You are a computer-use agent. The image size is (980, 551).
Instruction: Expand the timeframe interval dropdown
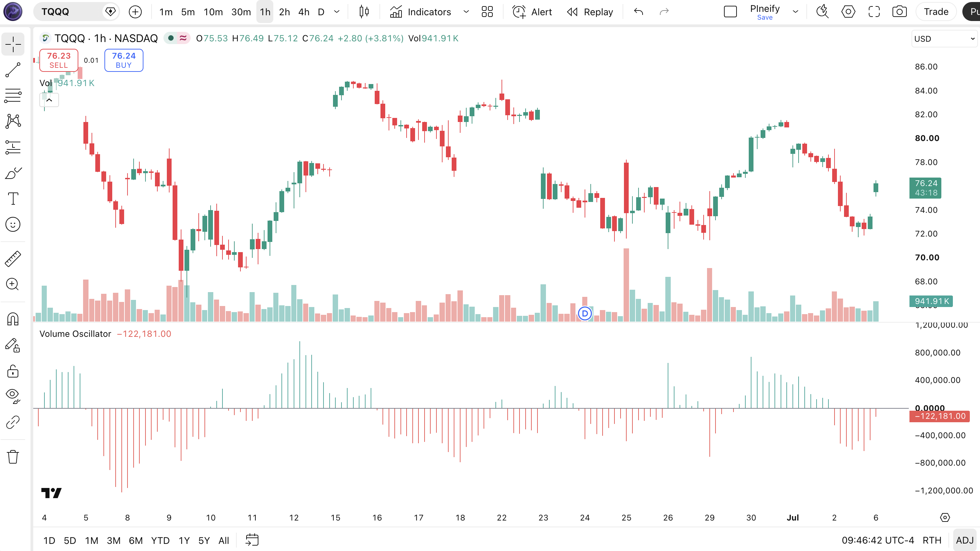(x=337, y=12)
